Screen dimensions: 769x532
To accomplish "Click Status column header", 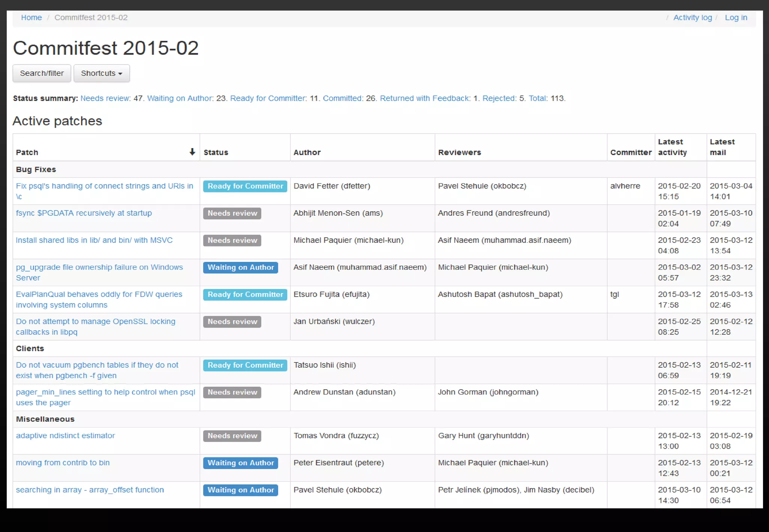I will pos(216,152).
